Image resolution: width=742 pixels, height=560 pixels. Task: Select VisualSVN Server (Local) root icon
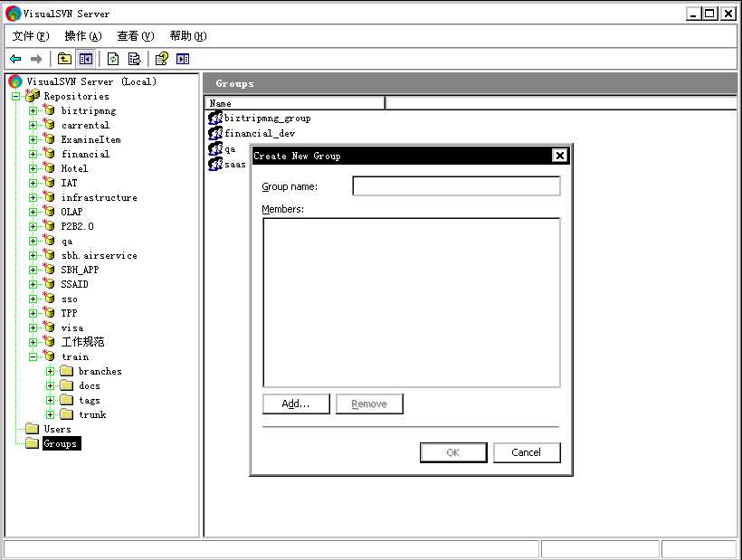tap(15, 81)
